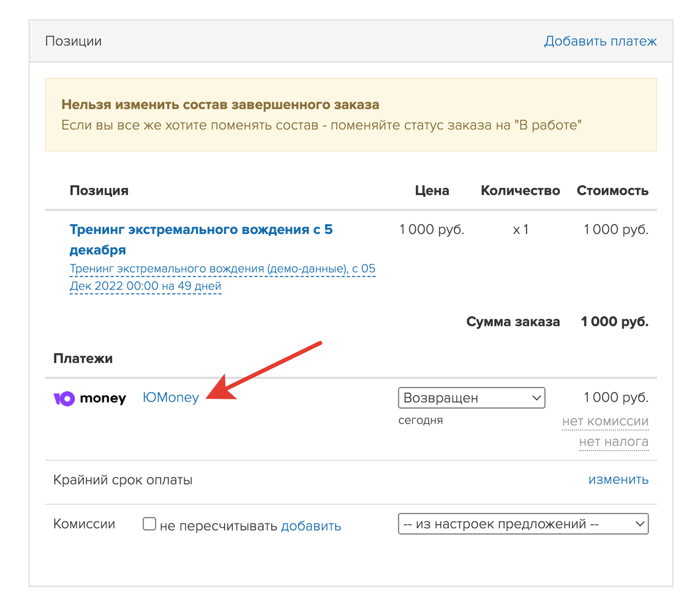Click 'добавить' link next to Комиссии
The height and width of the screenshot is (600, 700).
tap(311, 526)
